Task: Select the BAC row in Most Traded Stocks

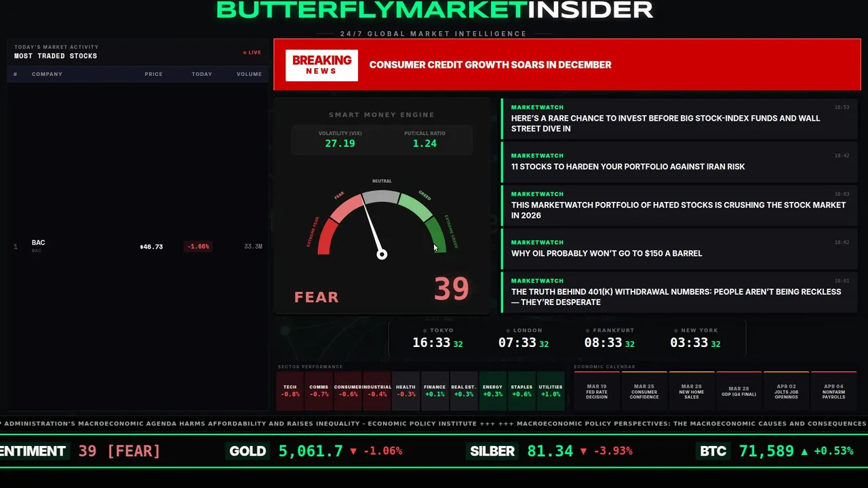Action: click(138, 246)
